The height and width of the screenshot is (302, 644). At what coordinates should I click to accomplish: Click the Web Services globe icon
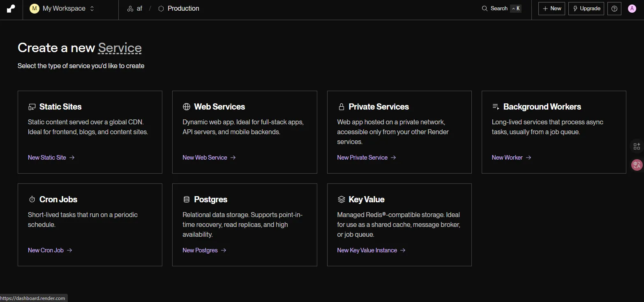pyautogui.click(x=187, y=107)
